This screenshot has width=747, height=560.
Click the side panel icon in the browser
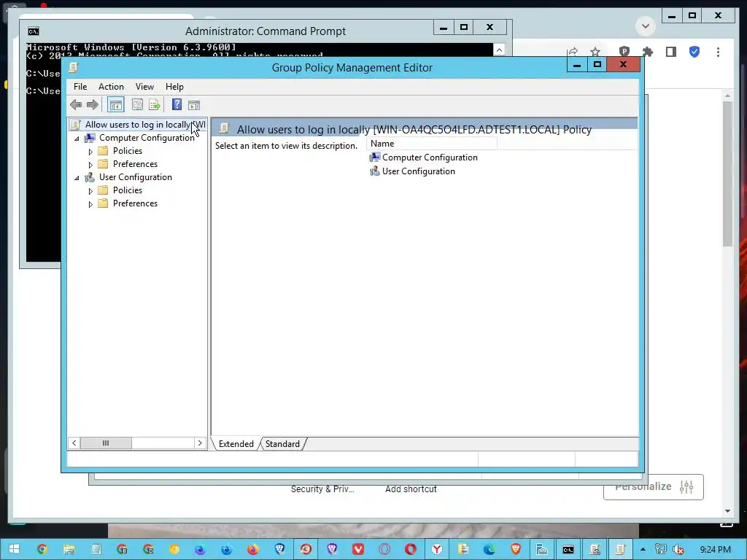pyautogui.click(x=671, y=52)
